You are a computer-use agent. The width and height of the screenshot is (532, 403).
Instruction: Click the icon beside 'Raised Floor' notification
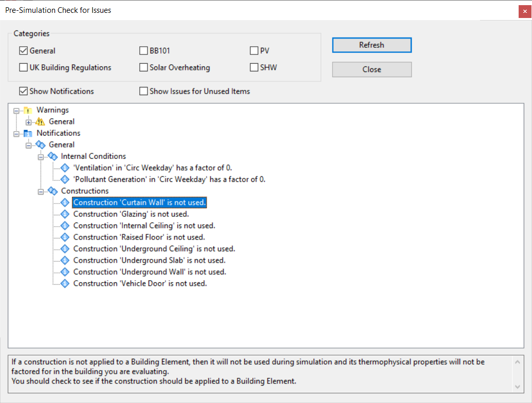pyautogui.click(x=65, y=237)
